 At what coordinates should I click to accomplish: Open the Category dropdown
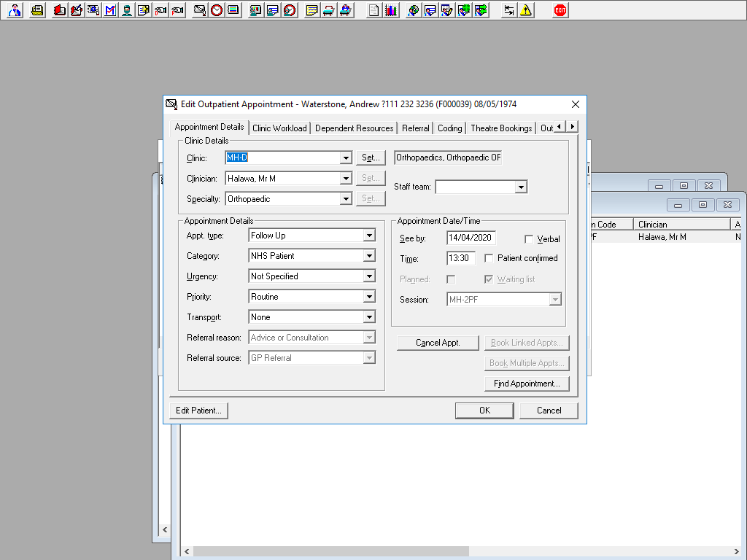pyautogui.click(x=369, y=256)
